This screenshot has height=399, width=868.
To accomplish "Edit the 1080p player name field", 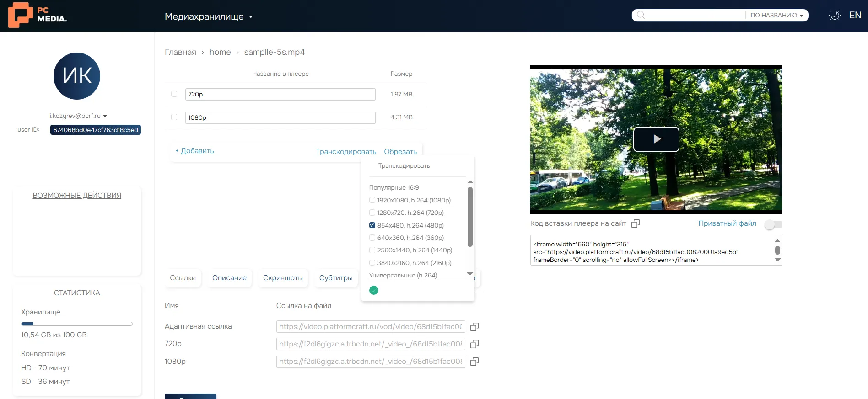I will [x=280, y=117].
